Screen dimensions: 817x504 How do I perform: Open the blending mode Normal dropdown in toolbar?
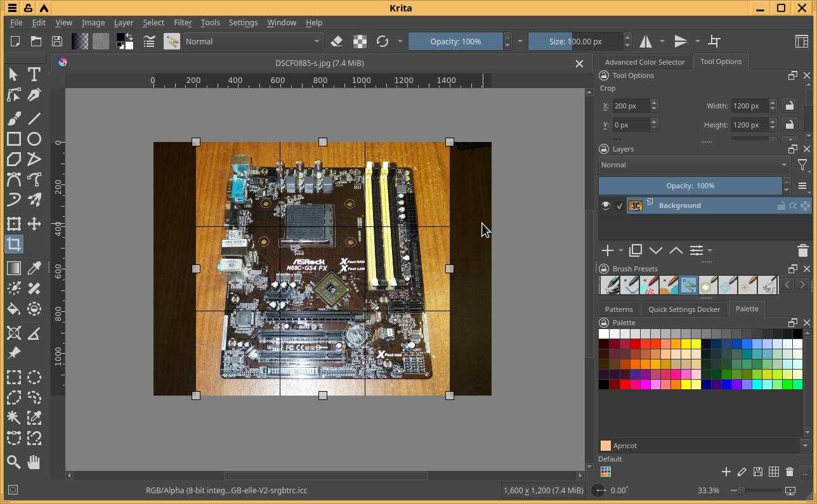252,41
